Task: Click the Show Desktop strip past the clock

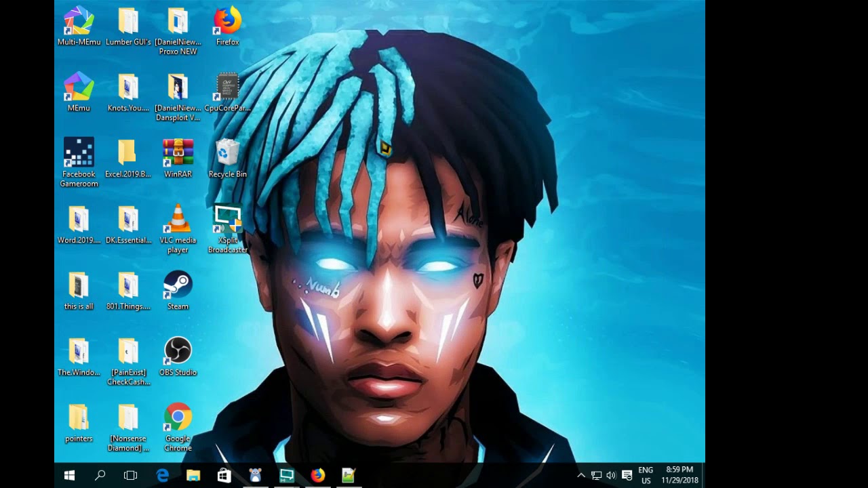Action: coord(703,475)
